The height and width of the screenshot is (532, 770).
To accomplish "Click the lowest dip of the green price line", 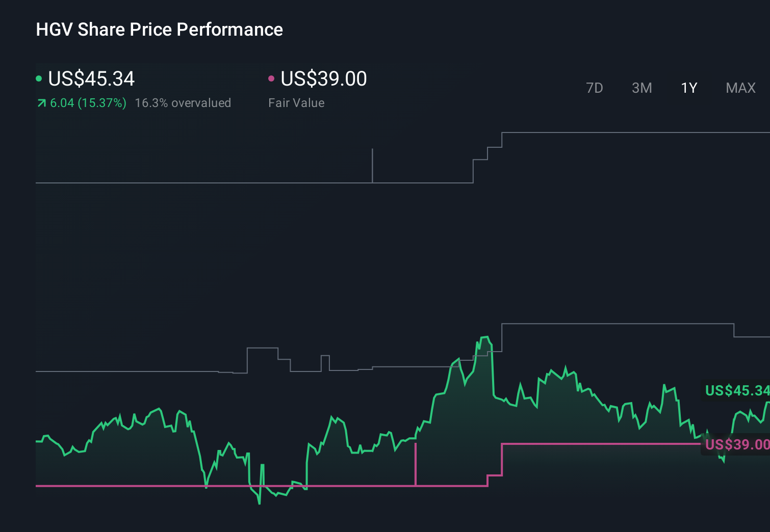I will (259, 503).
